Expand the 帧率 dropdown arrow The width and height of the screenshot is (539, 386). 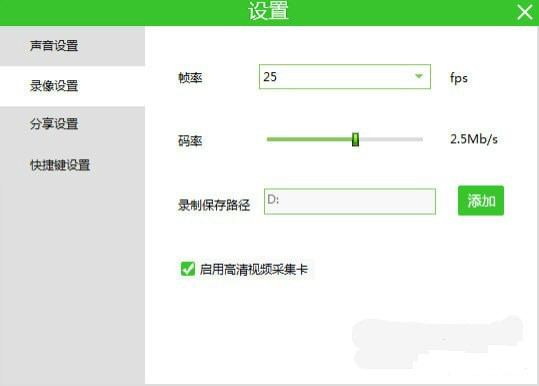pos(419,76)
